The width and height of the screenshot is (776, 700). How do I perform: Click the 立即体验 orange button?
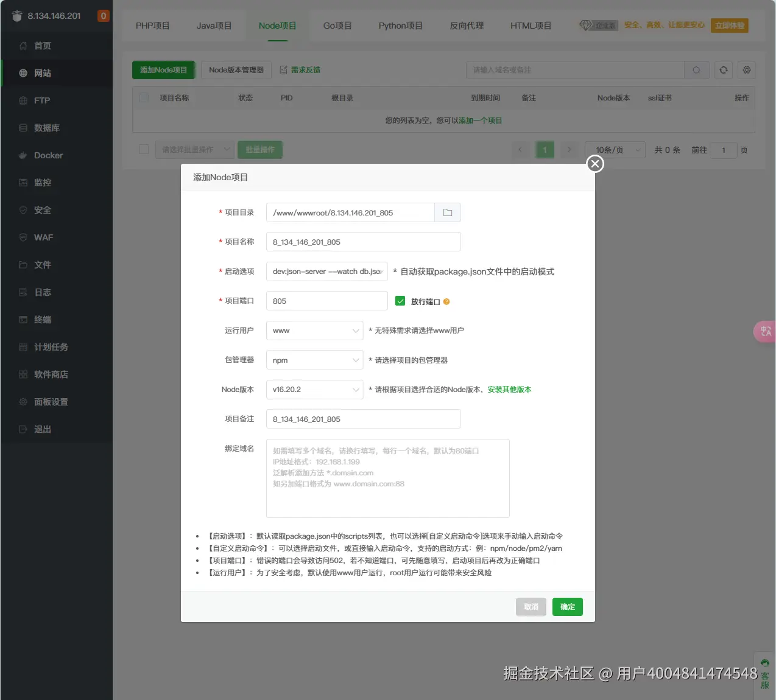coord(730,26)
